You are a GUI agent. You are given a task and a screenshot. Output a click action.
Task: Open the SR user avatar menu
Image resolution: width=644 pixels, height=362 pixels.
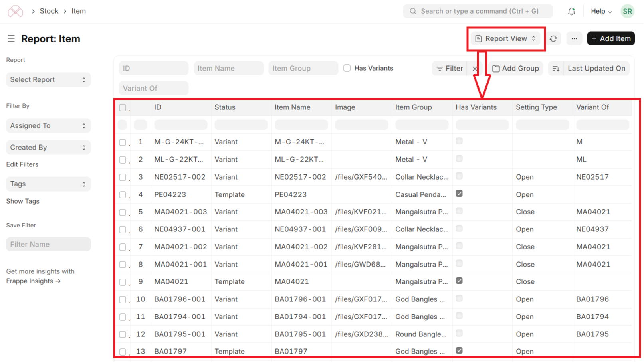click(627, 11)
